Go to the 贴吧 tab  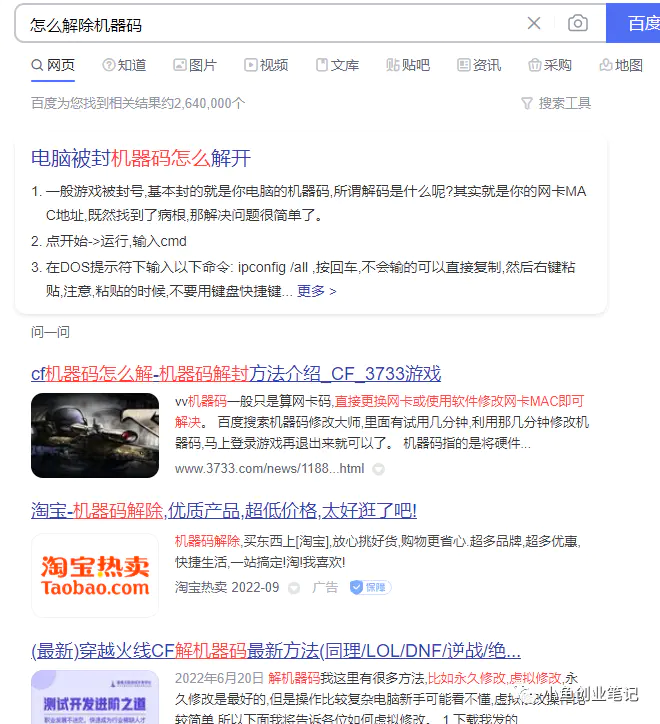tap(408, 65)
